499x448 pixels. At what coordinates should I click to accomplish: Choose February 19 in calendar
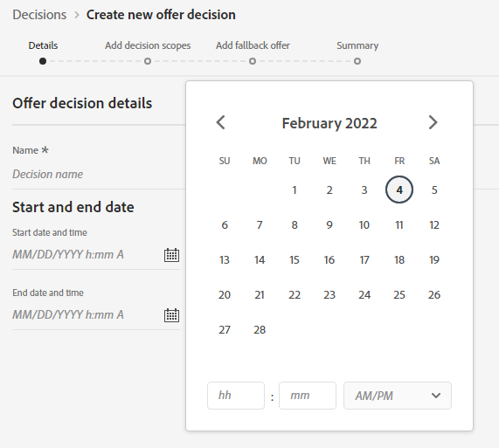[x=434, y=259]
